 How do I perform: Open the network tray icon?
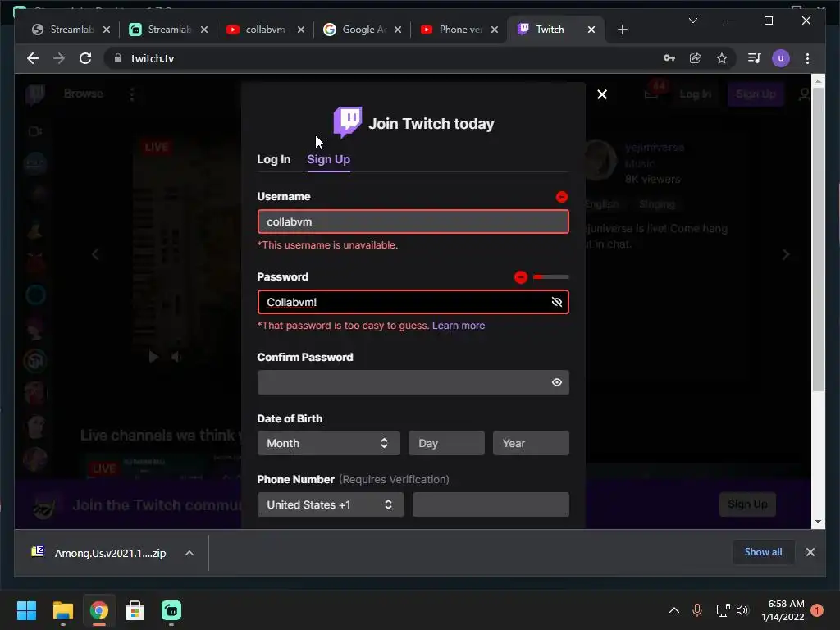tap(723, 610)
